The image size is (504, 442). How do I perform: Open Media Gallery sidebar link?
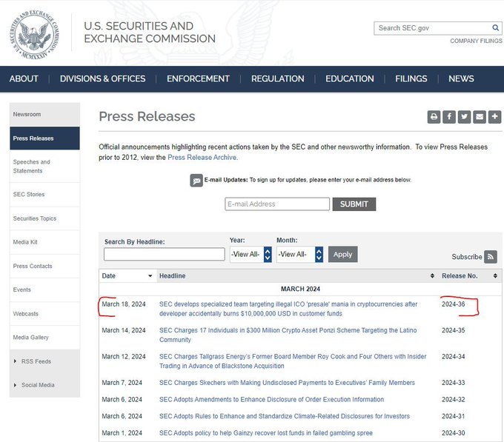pyautogui.click(x=44, y=338)
